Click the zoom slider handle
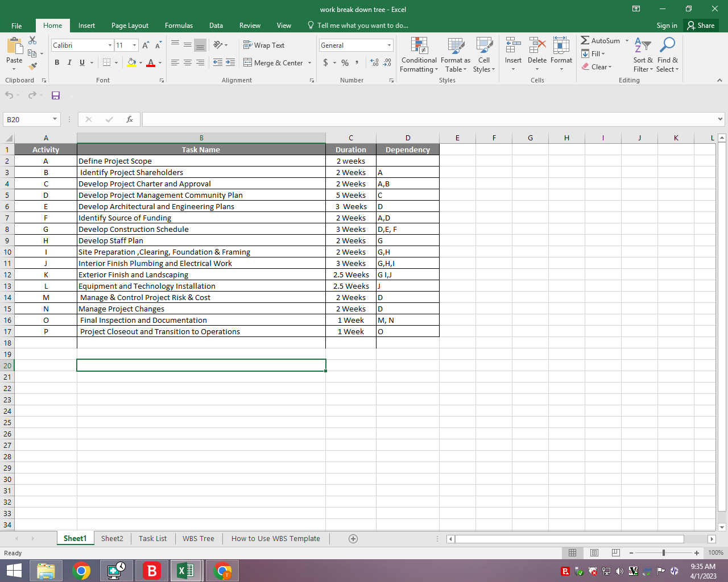 coord(663,553)
